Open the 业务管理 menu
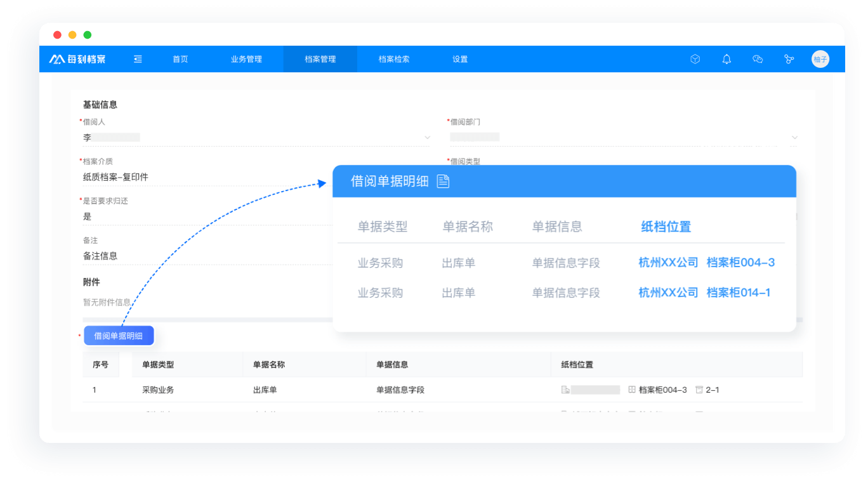 246,59
